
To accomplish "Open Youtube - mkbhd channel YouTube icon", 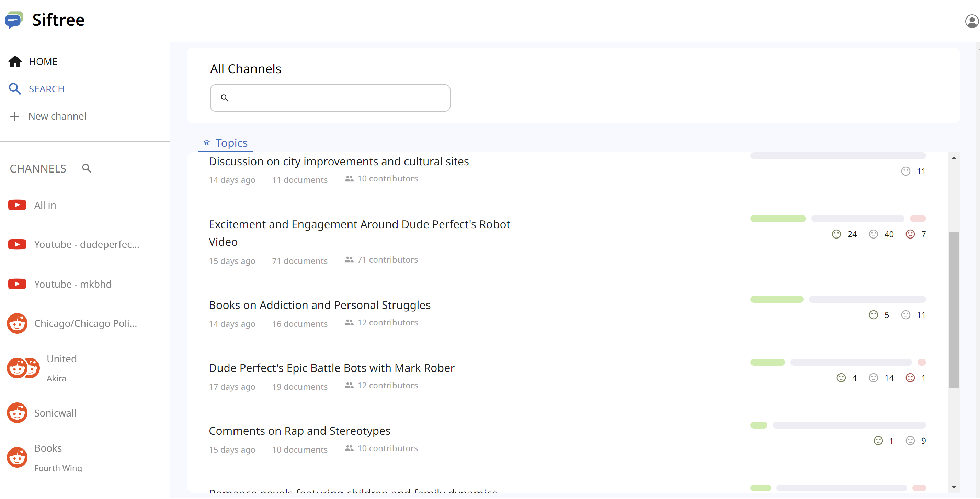I will pos(17,285).
